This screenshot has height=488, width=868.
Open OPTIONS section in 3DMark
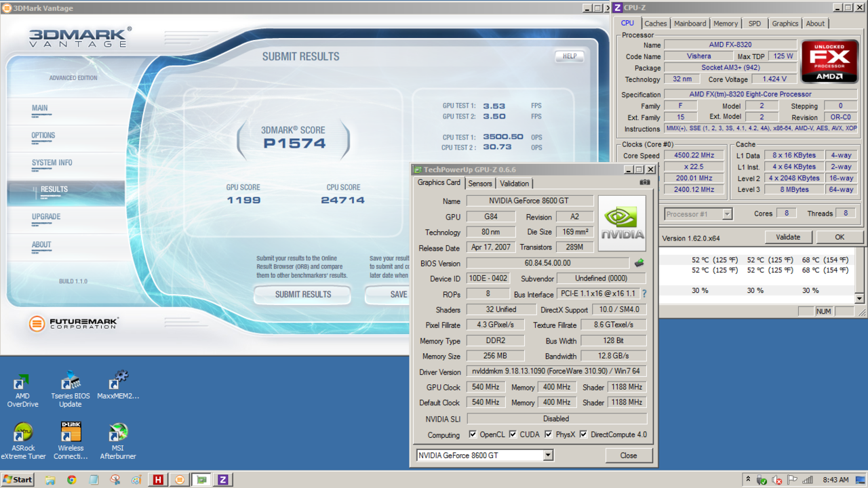click(43, 136)
